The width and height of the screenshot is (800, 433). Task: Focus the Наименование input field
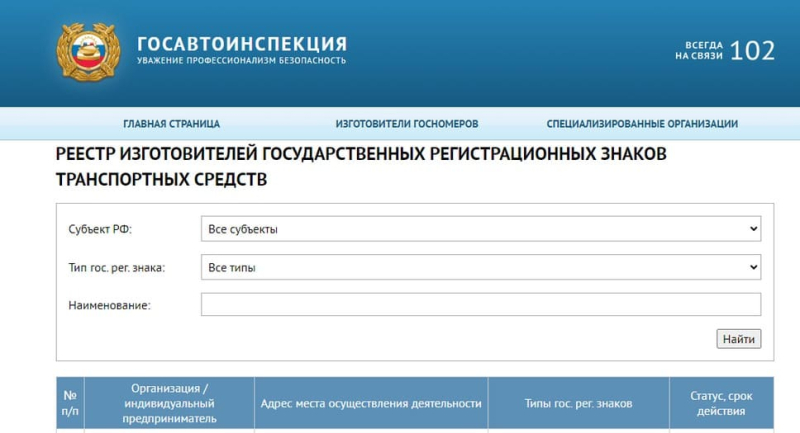click(481, 304)
